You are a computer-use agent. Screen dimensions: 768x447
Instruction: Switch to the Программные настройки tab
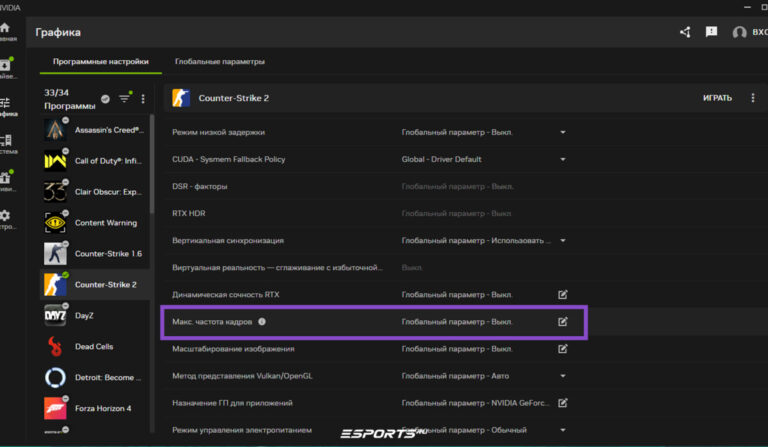100,62
